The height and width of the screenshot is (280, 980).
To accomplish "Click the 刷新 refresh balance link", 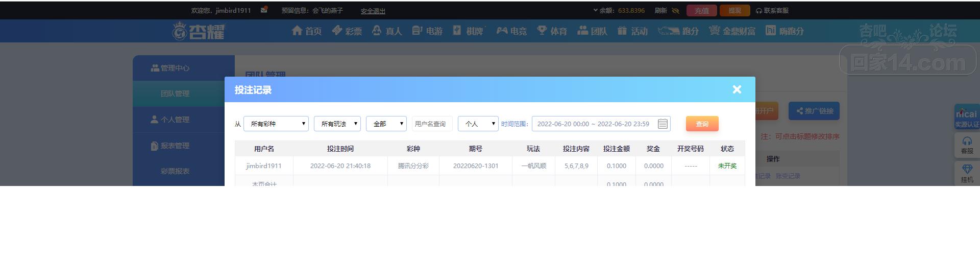I will click(x=661, y=10).
